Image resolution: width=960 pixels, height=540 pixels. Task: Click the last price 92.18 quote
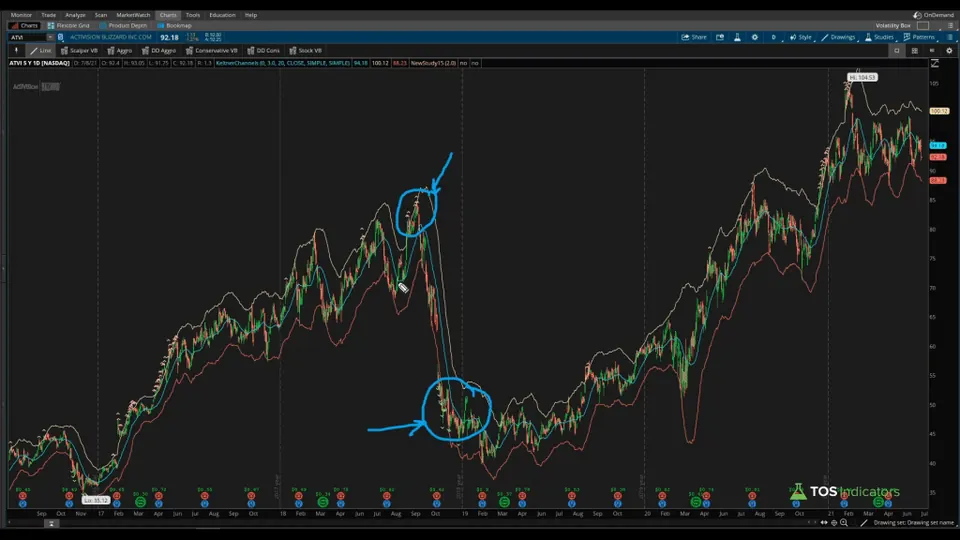click(x=170, y=37)
